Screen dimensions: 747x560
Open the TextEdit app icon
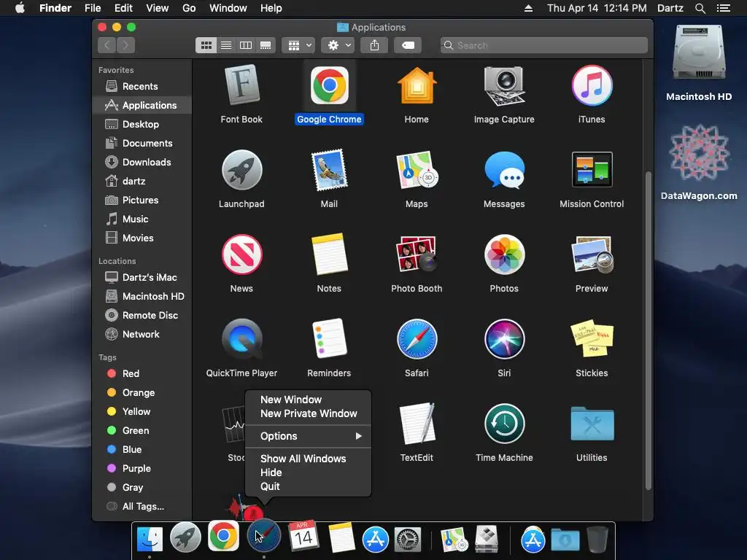point(417,424)
